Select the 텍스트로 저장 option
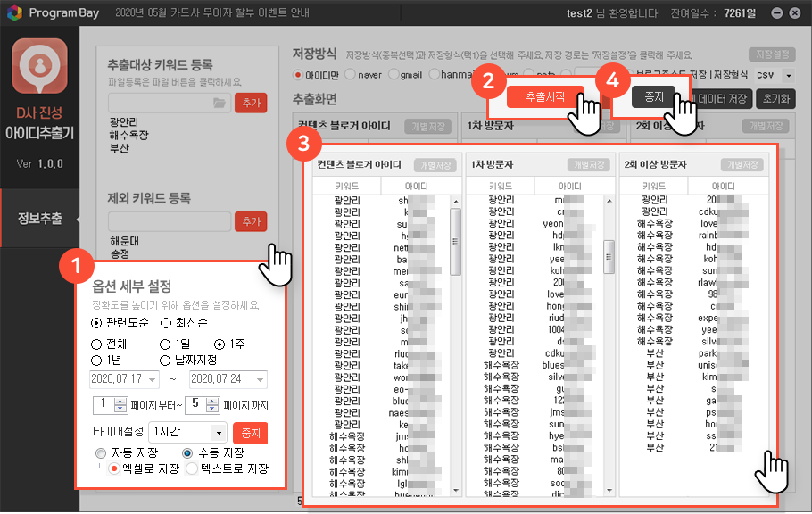Image resolution: width=812 pixels, height=514 pixels. 192,469
